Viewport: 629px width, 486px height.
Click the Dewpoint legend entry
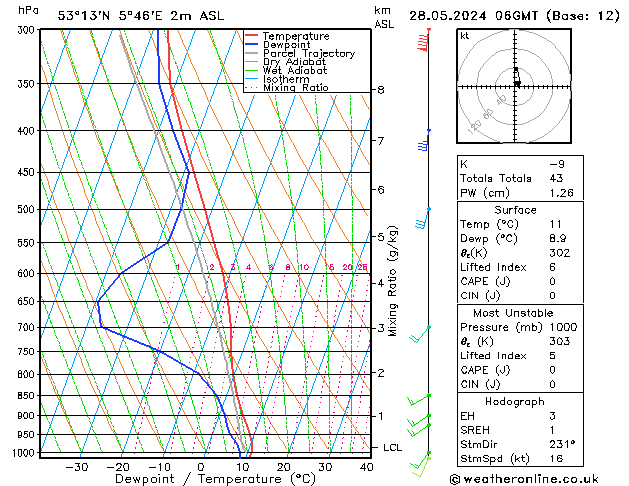(288, 45)
